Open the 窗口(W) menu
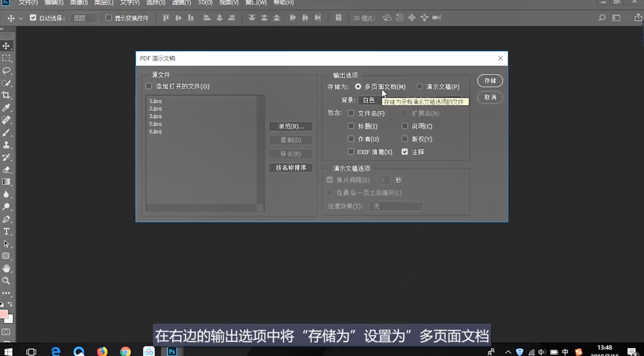Viewport: 644px width, 356px height. coord(256,3)
